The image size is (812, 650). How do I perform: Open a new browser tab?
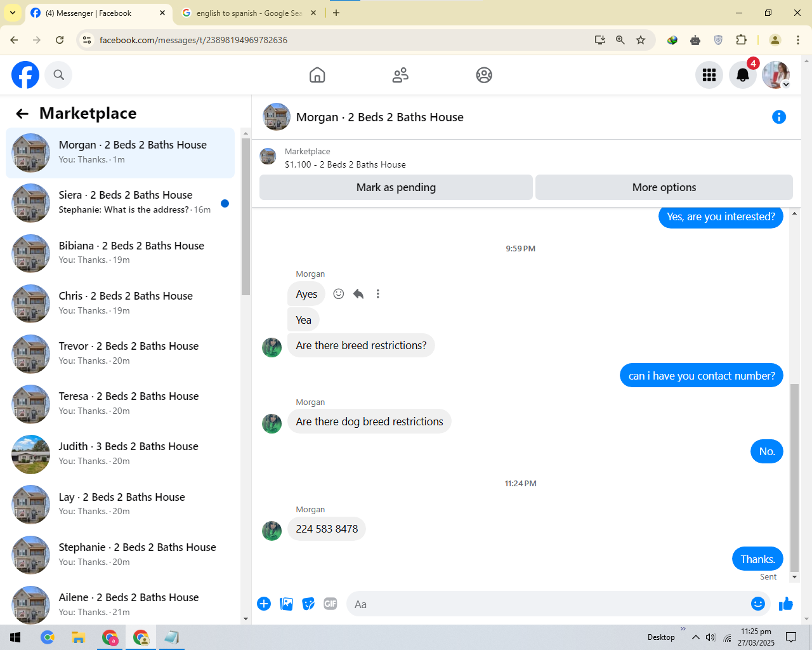tap(336, 13)
